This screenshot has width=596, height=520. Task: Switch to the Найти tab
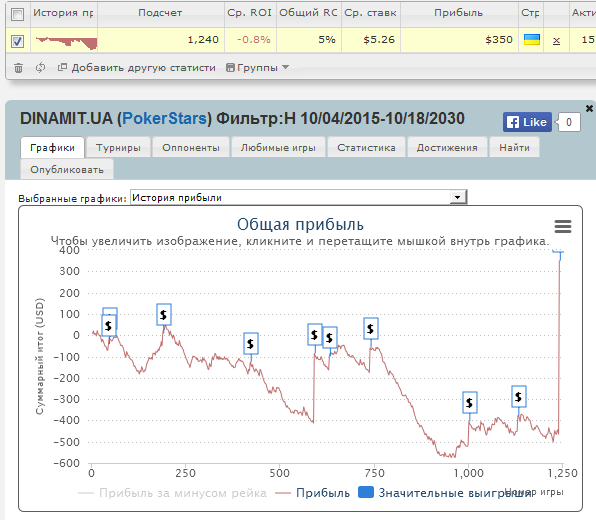(x=514, y=147)
